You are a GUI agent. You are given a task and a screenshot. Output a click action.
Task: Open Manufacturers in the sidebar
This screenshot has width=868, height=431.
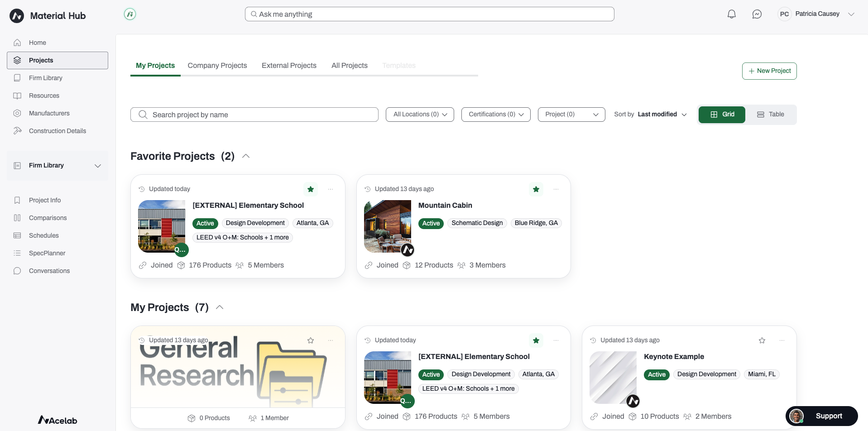coord(49,113)
